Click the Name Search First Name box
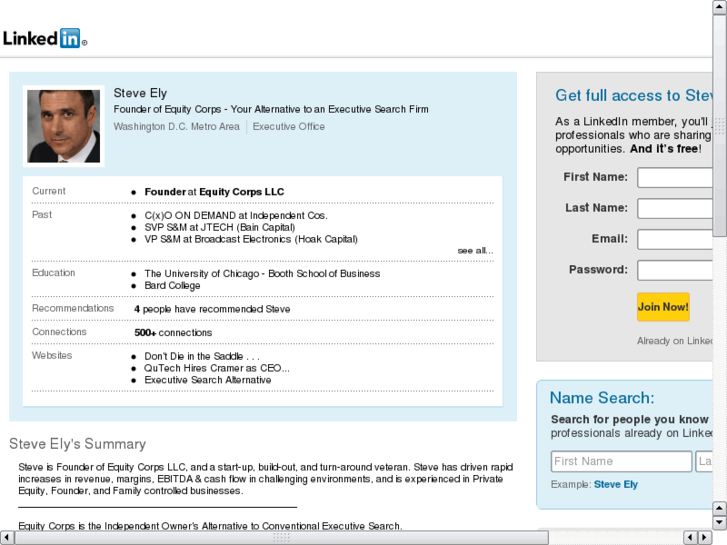The width and height of the screenshot is (727, 545). coord(621,461)
